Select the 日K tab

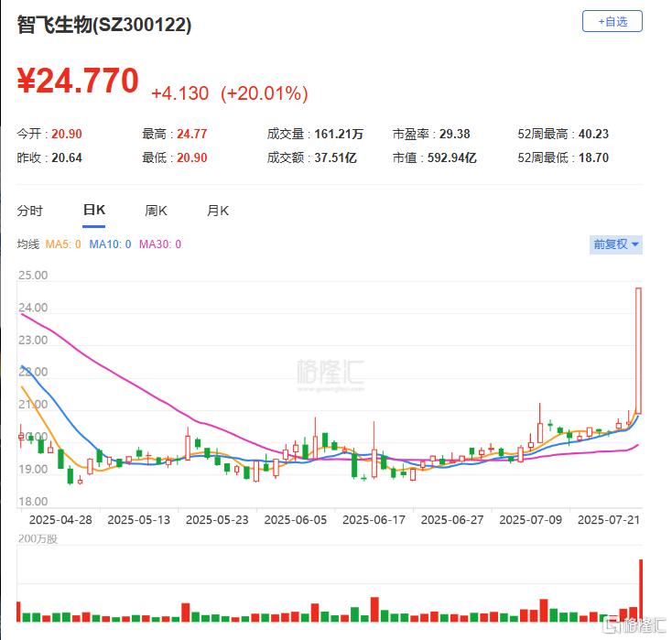point(94,210)
